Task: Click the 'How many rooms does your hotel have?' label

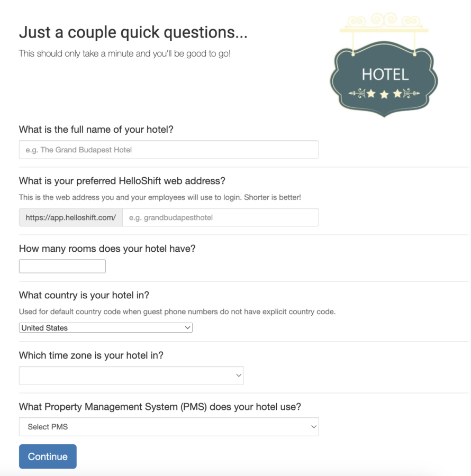Action: [x=107, y=249]
